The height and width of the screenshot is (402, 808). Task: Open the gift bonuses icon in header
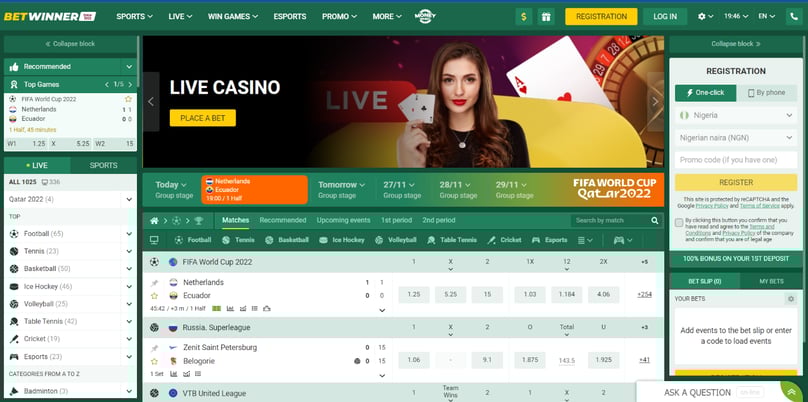point(546,16)
